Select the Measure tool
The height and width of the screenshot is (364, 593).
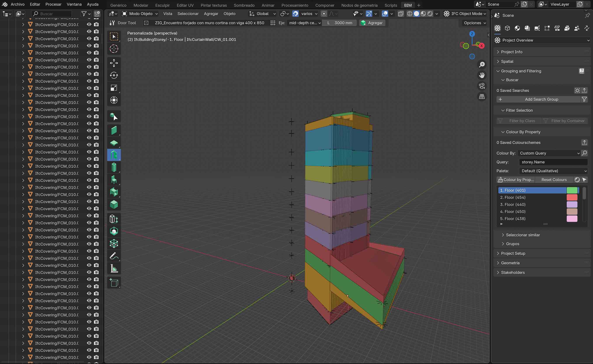pyautogui.click(x=114, y=268)
